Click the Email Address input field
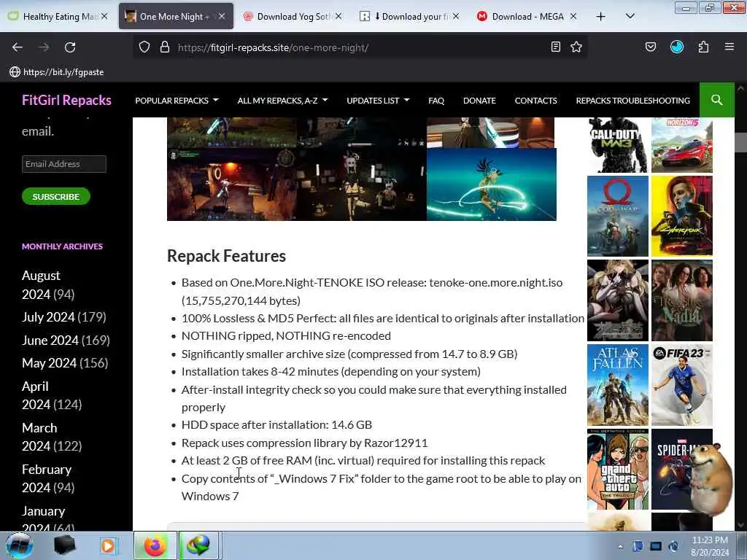The height and width of the screenshot is (560, 747). click(x=64, y=164)
